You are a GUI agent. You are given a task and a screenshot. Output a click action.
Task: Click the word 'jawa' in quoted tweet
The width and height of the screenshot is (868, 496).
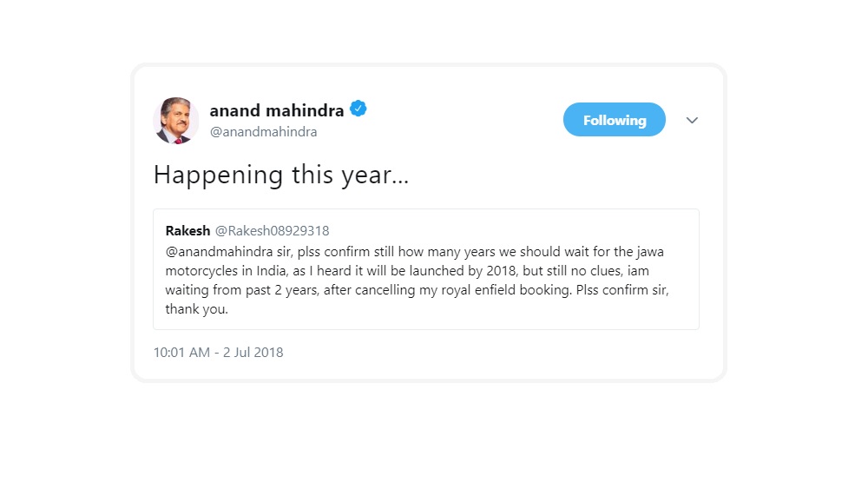click(650, 252)
